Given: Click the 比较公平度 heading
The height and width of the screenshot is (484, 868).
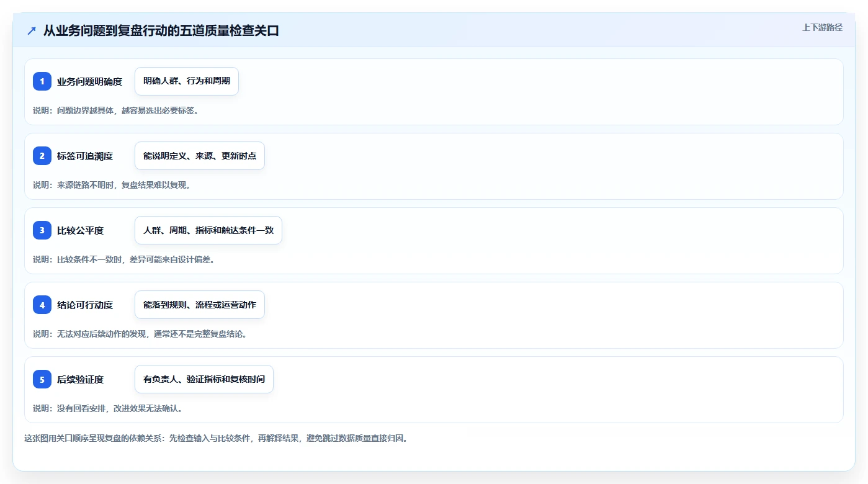Looking at the screenshot, I should 80,230.
